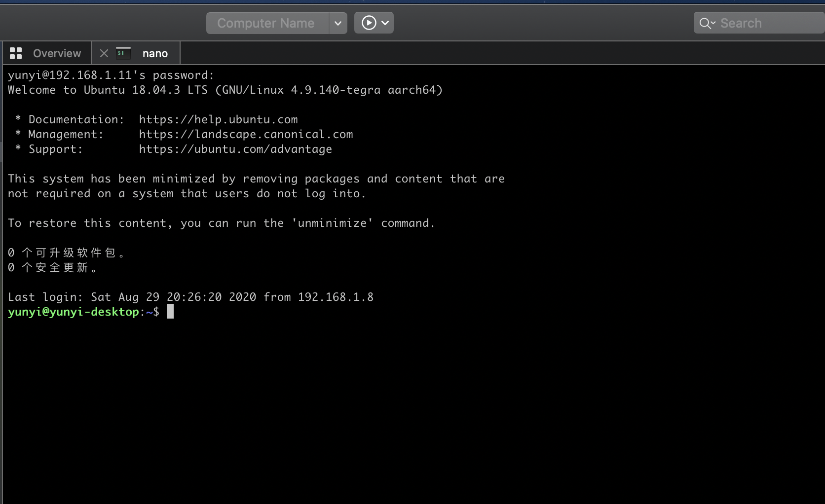Follow the landscape.canonical.com management link
The height and width of the screenshot is (504, 825).
[246, 134]
